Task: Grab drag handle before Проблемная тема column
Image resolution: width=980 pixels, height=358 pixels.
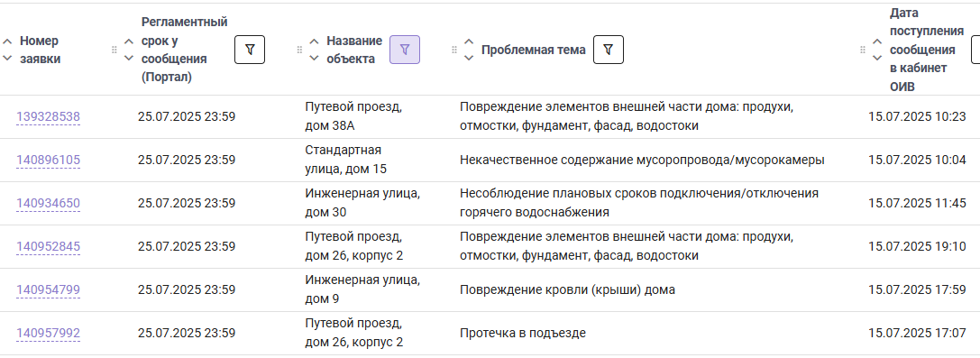Action: (453, 50)
